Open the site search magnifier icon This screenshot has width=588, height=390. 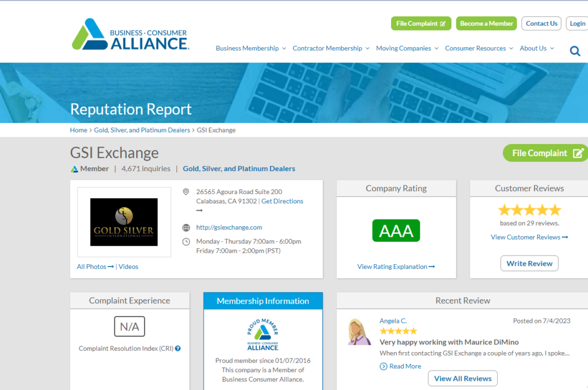(575, 51)
